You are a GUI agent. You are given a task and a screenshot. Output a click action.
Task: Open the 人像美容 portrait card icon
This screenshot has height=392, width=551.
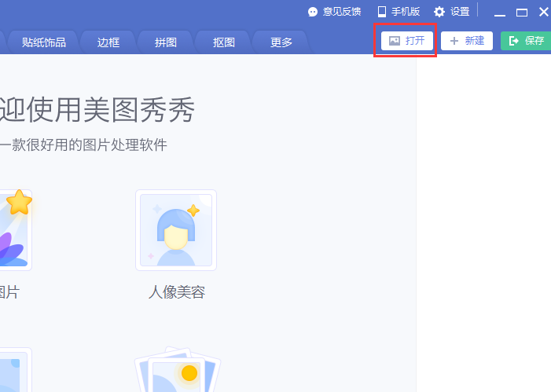[x=176, y=230]
